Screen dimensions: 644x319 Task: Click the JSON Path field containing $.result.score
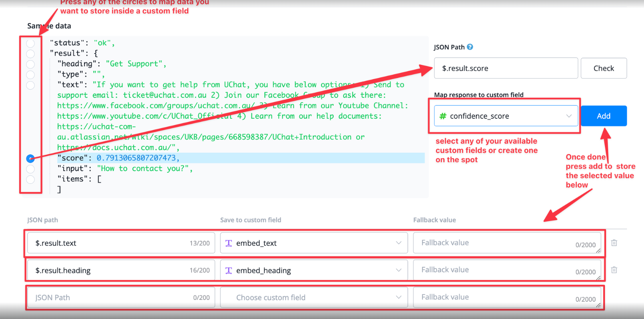(506, 68)
